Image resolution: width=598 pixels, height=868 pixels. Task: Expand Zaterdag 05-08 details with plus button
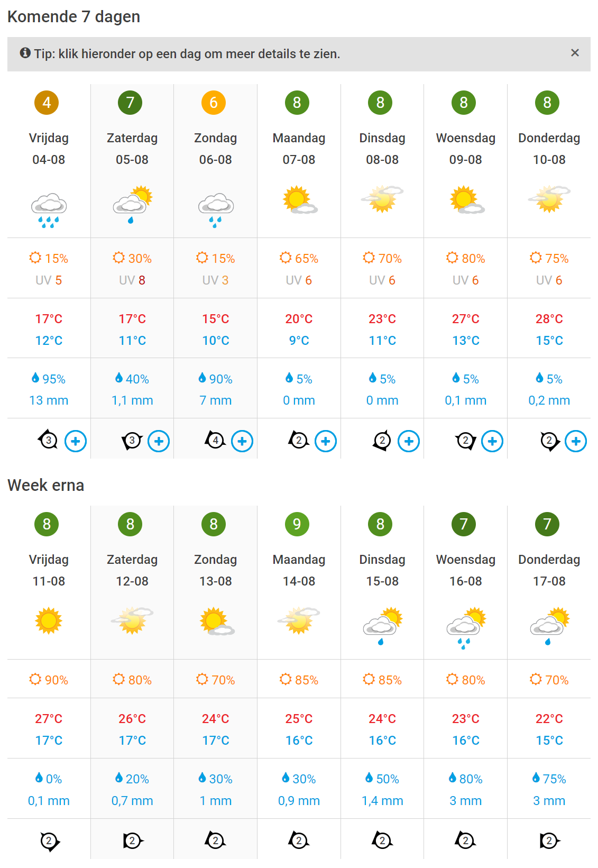tap(159, 441)
